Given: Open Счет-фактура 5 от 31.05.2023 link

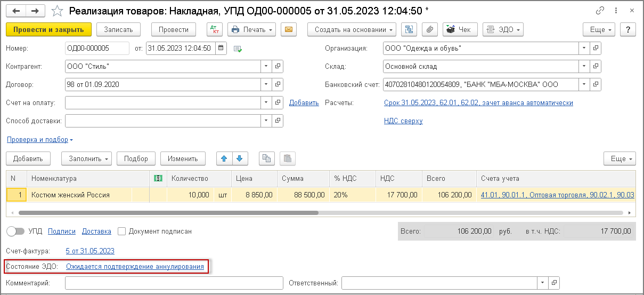Looking at the screenshot, I should (x=90, y=251).
